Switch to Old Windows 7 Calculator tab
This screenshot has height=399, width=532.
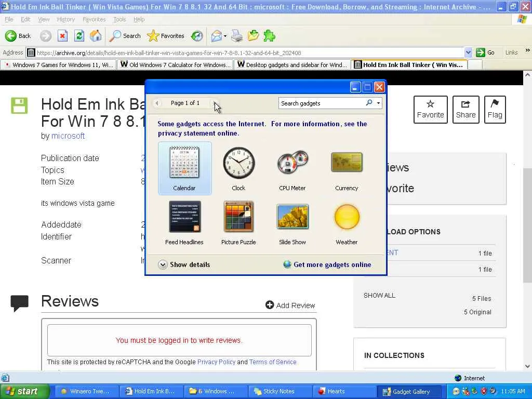click(x=175, y=64)
